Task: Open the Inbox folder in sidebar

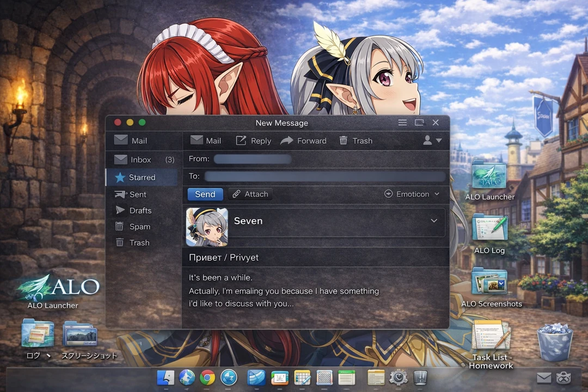Action: click(140, 160)
